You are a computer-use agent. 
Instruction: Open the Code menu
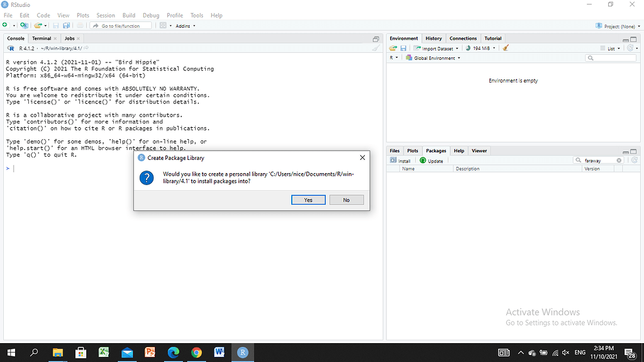[43, 15]
